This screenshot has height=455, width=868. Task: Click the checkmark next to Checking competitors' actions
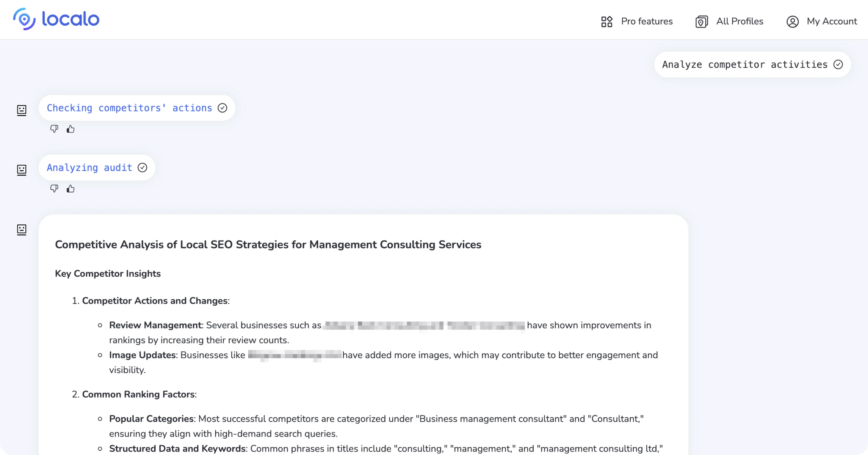coord(222,108)
